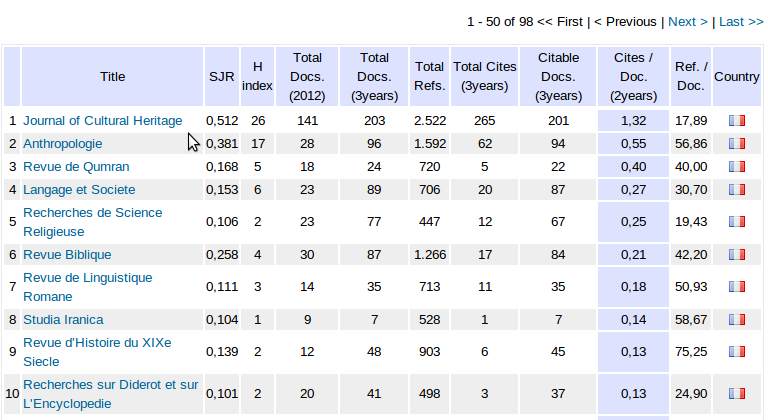Click Cites/Doc value 0,55
This screenshot has width=768, height=420.
pyautogui.click(x=633, y=144)
